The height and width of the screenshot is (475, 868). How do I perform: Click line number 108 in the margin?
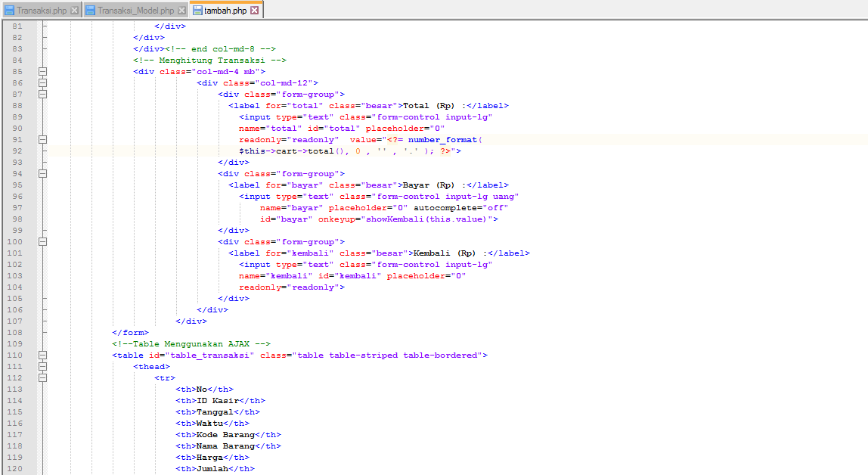(15, 333)
